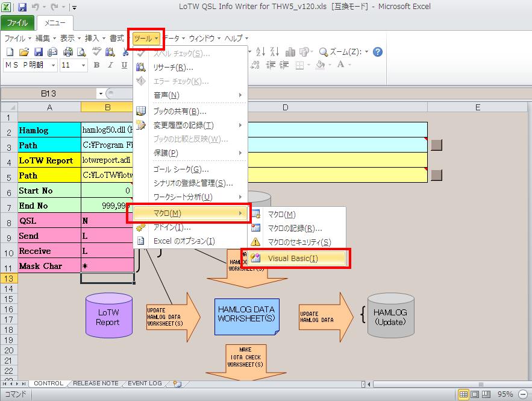Click Redo in the quick access toolbar
Screen dimensions: 532x401
55,7
